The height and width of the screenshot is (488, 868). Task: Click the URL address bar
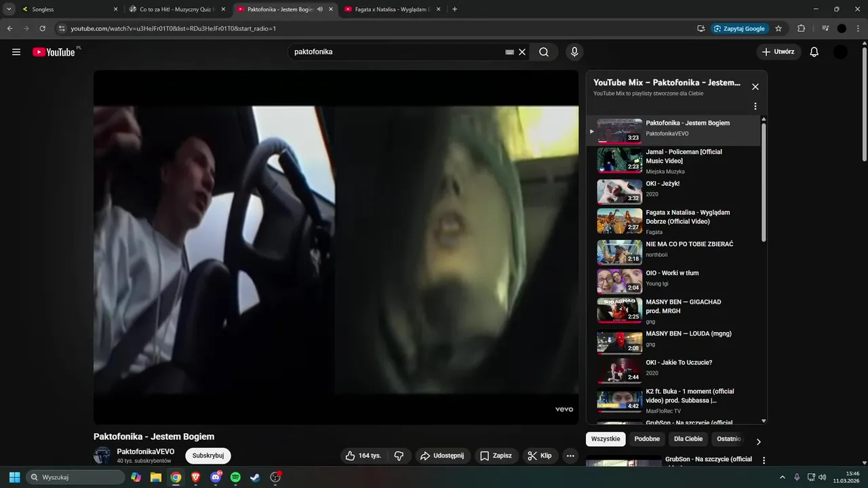380,28
